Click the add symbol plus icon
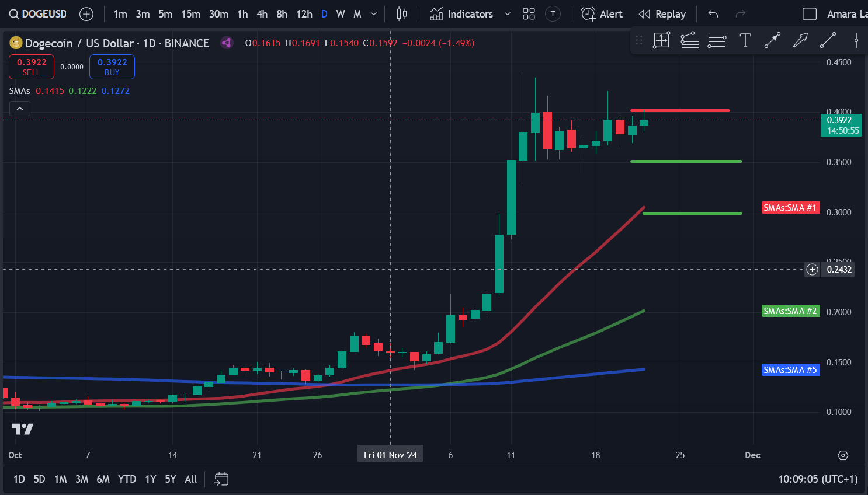Image resolution: width=868 pixels, height=495 pixels. (x=86, y=14)
